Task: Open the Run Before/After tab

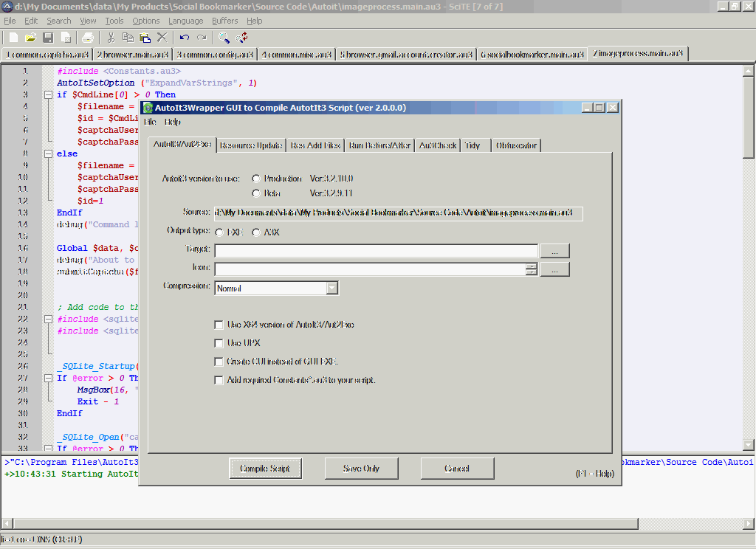Action: pyautogui.click(x=379, y=145)
